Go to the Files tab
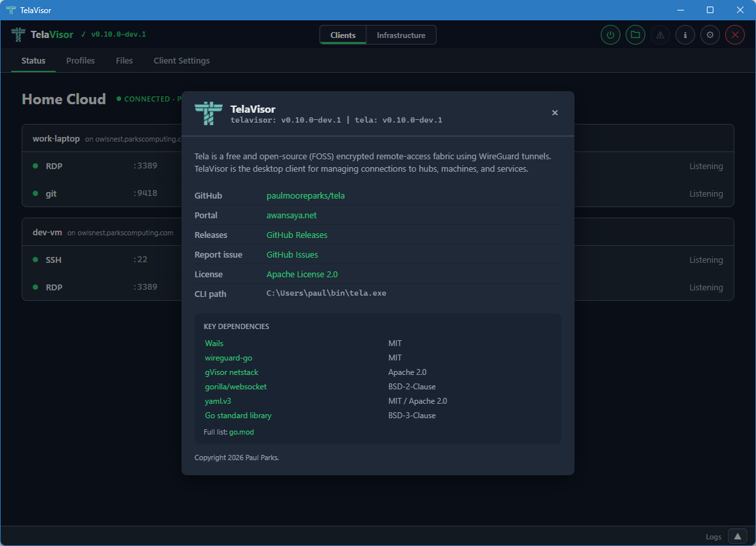 tap(124, 61)
